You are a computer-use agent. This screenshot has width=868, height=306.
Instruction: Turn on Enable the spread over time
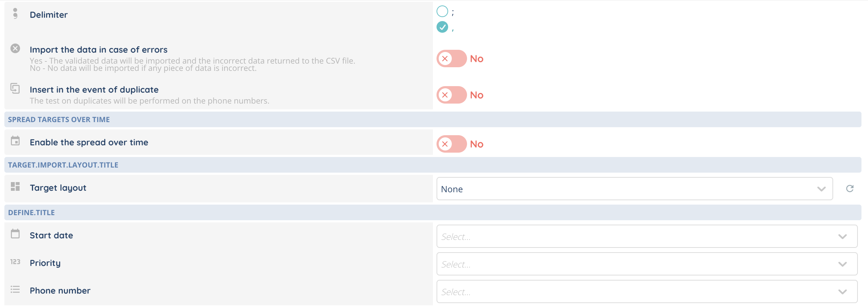click(x=451, y=144)
